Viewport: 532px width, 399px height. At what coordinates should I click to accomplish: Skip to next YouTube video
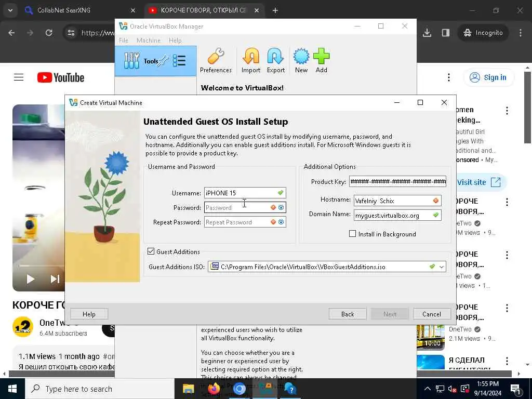(55, 279)
